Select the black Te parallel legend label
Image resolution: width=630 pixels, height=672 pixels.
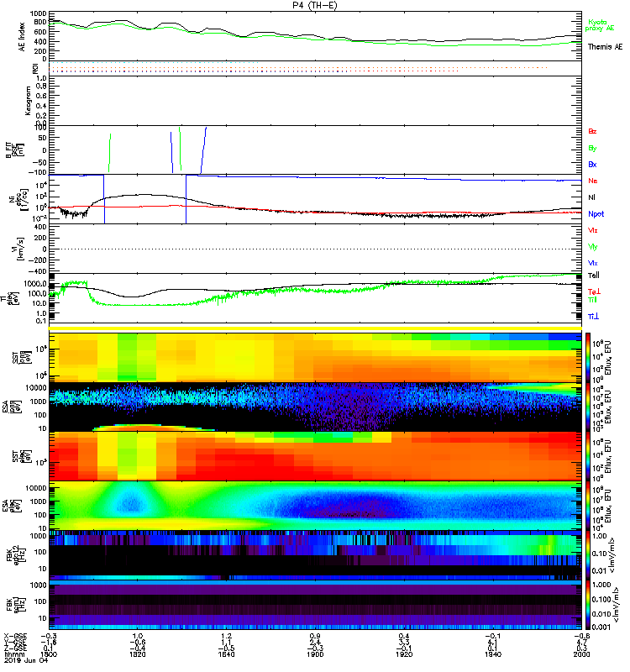pyautogui.click(x=594, y=276)
